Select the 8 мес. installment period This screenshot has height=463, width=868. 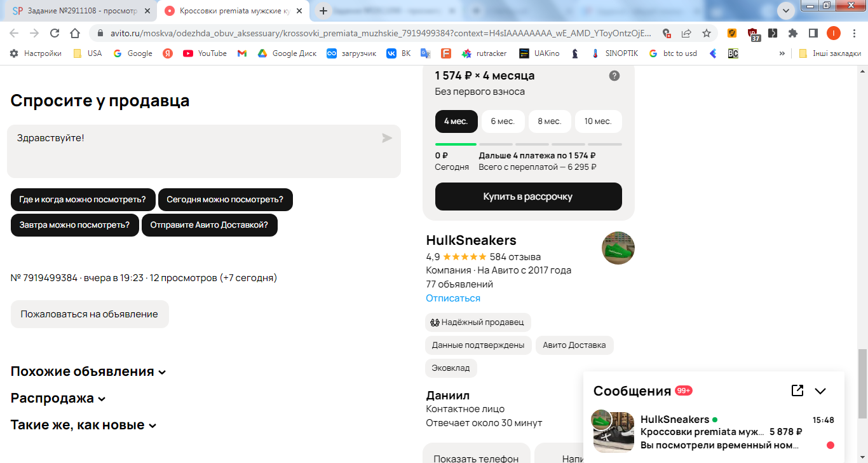550,121
